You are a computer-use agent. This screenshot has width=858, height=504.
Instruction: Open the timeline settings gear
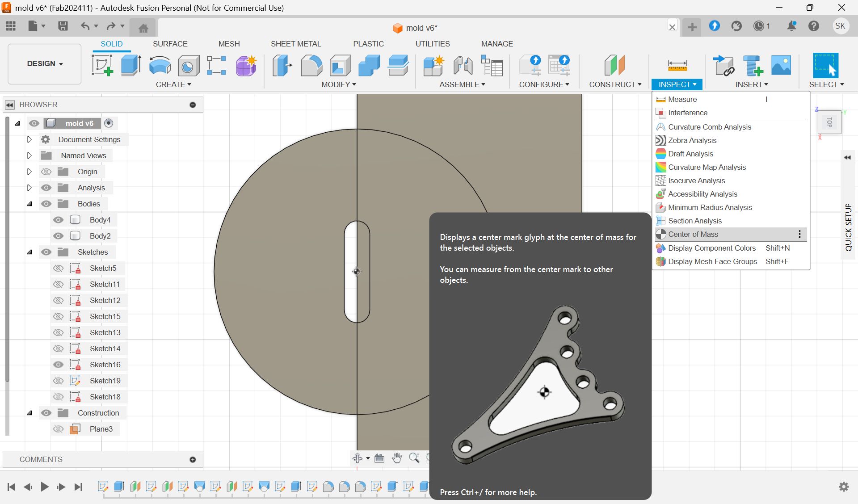(844, 487)
